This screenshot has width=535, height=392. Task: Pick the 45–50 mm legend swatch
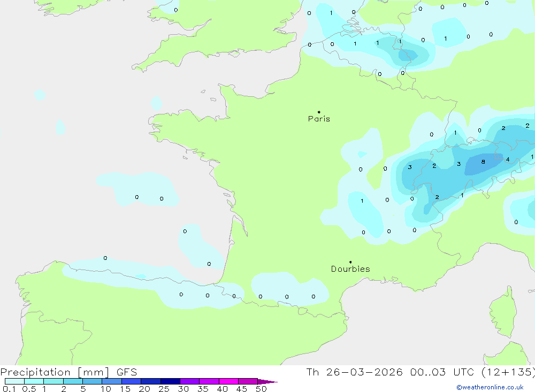248,381
